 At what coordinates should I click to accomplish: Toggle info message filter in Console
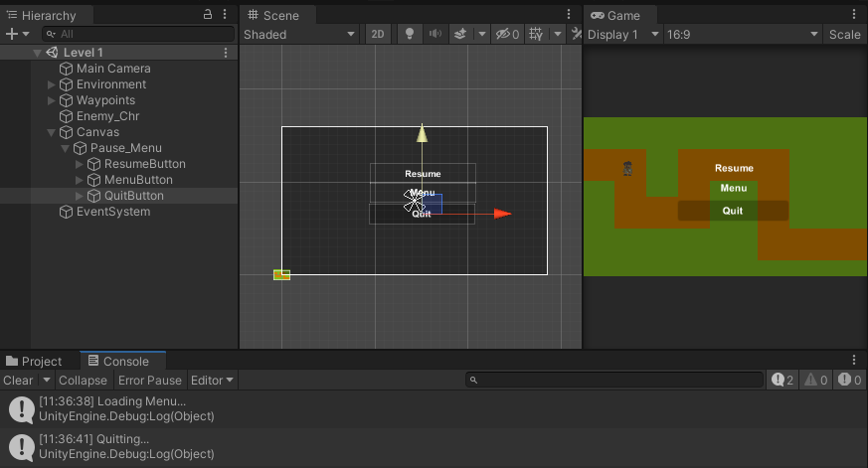(781, 381)
